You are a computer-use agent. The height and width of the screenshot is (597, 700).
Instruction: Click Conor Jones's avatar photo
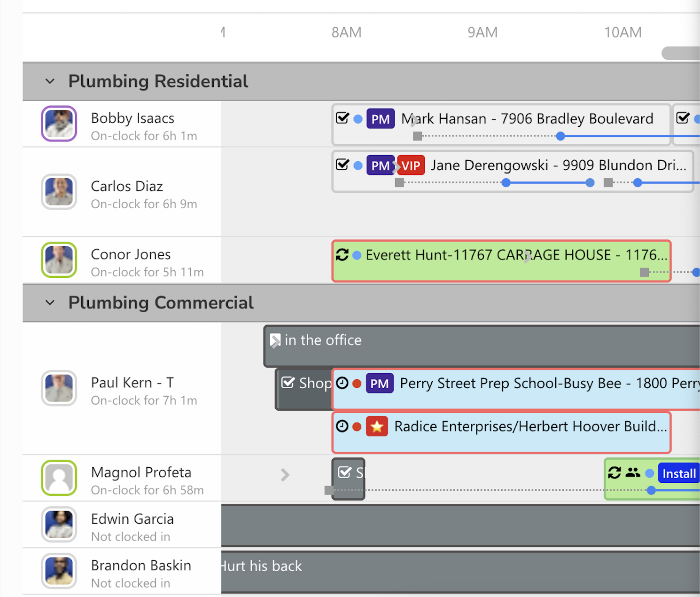pyautogui.click(x=59, y=260)
